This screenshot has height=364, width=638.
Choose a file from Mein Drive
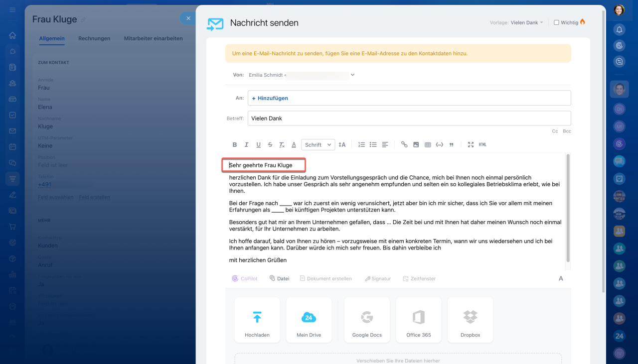309,320
